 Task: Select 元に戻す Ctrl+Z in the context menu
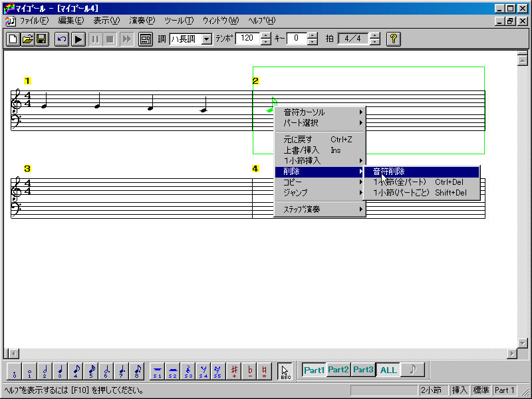point(320,140)
